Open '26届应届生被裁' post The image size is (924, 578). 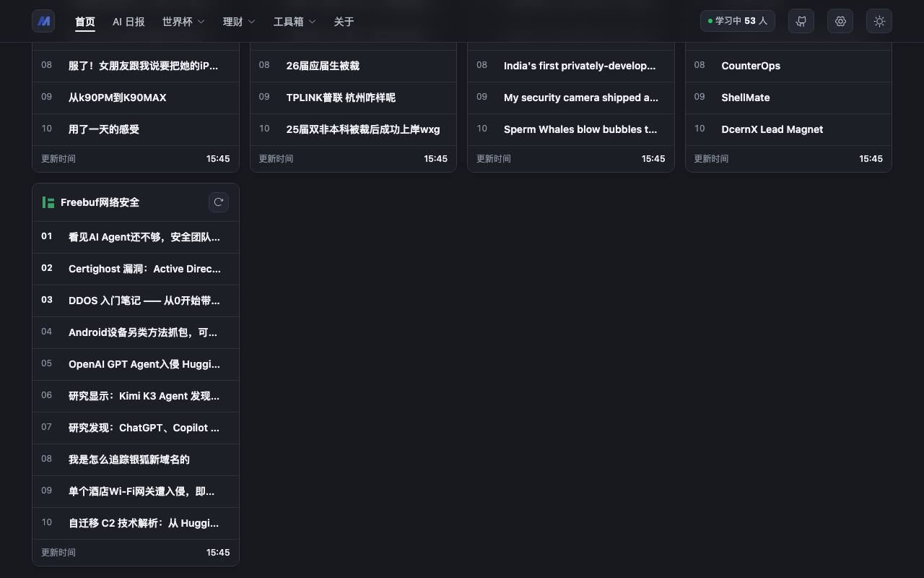353,66
